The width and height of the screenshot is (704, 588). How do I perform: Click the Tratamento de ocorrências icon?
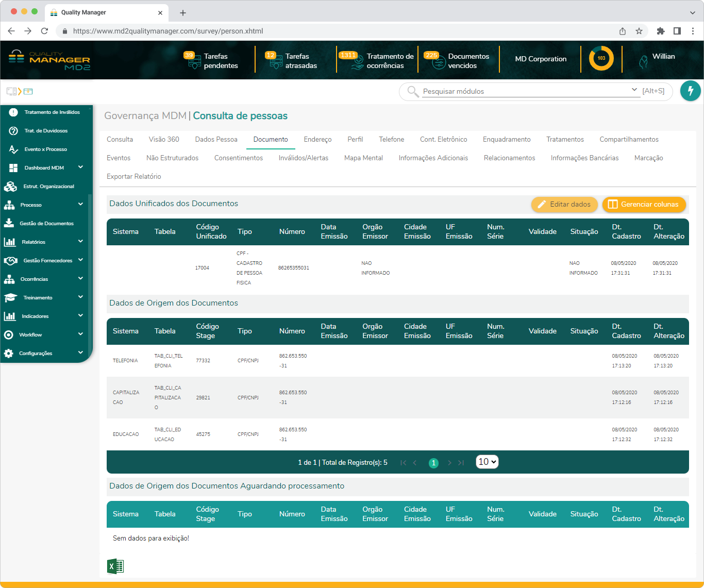[x=357, y=61]
